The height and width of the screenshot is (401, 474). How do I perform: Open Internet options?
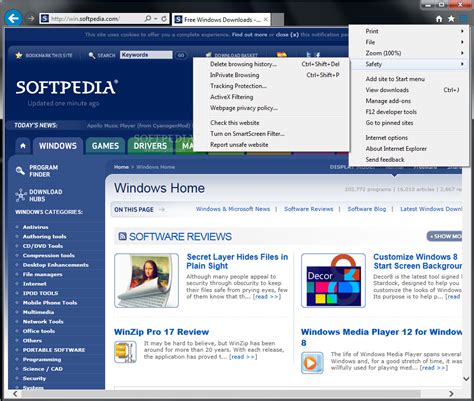[x=409, y=138]
